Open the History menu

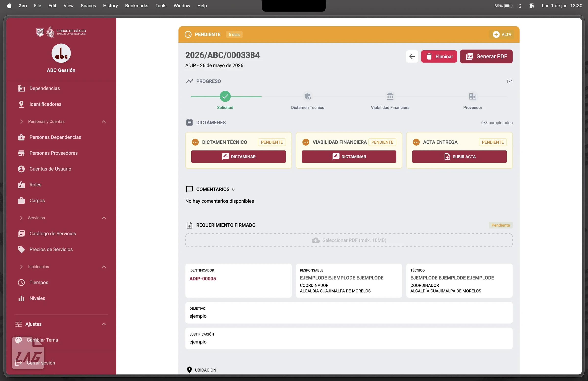pos(110,5)
